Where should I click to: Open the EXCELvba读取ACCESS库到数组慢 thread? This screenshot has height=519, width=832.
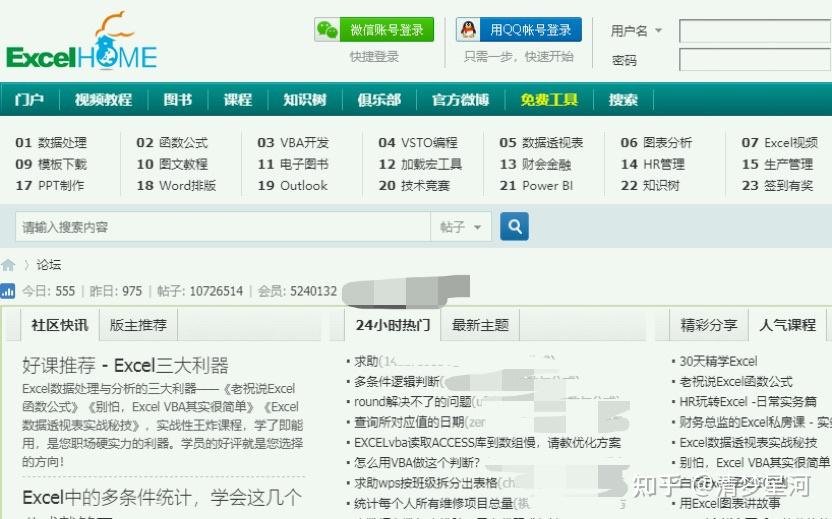487,442
